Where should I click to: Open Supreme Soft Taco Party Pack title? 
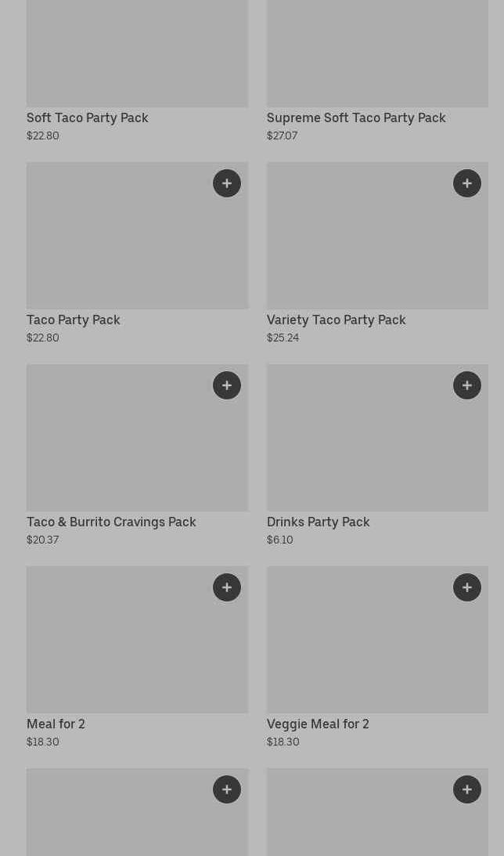356,117
